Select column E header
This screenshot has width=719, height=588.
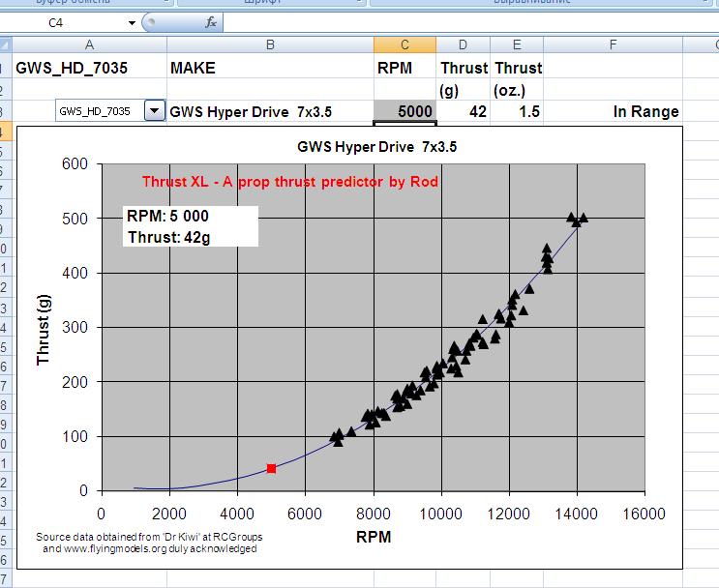517,44
